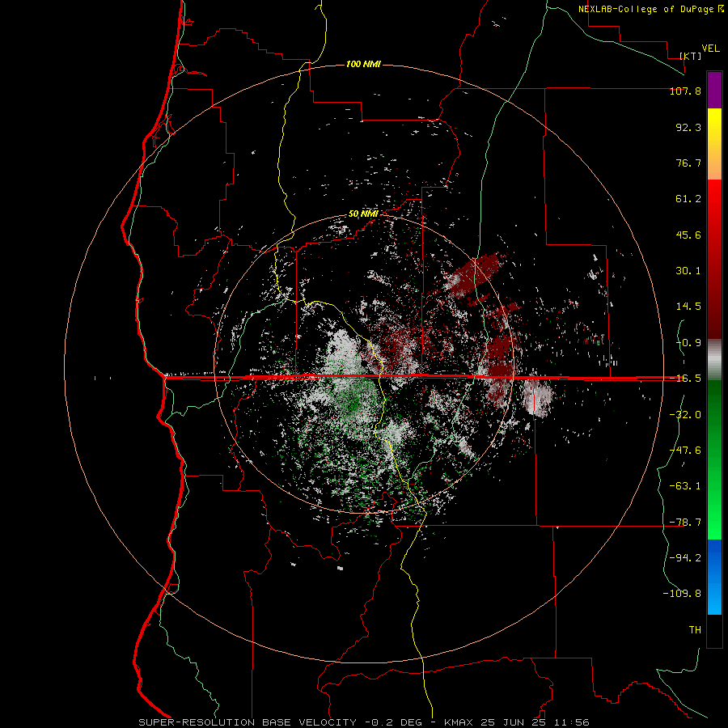Screen dimensions: 728x728
Task: Pick the purple segment of velocity color bar
Action: pyautogui.click(x=714, y=91)
